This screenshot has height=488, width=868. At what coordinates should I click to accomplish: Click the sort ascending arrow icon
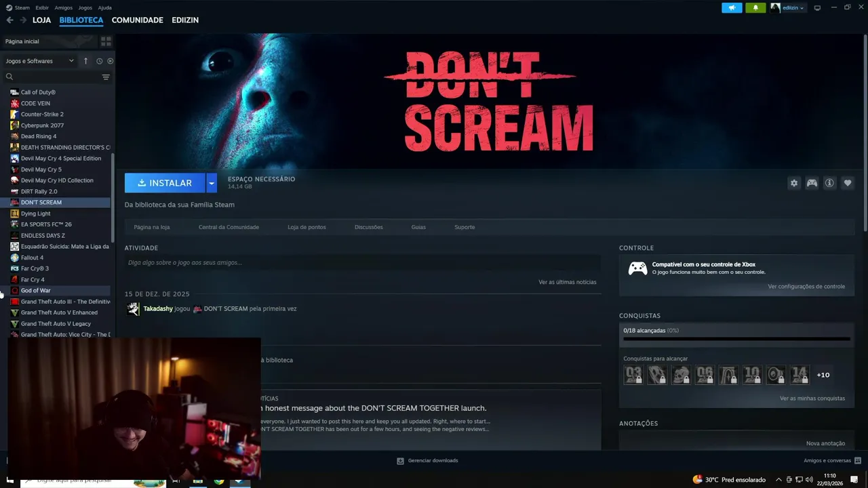85,61
